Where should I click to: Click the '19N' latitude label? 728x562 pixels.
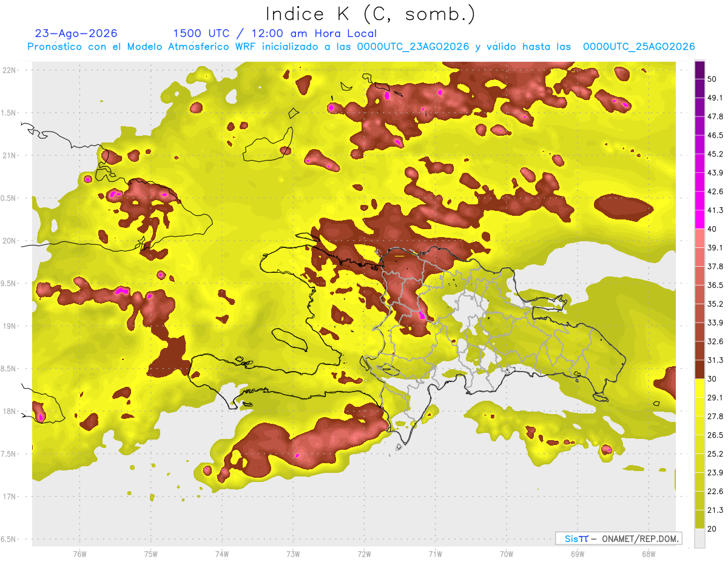8,326
